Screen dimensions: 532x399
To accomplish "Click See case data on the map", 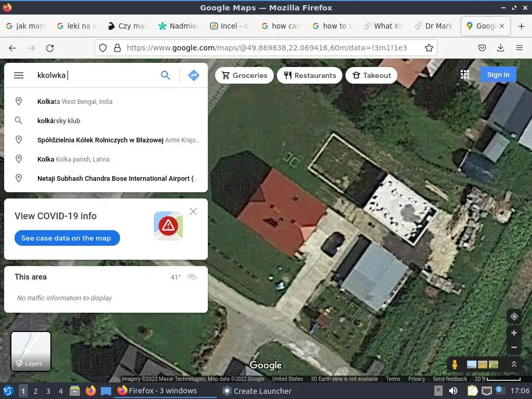I will coord(67,238).
